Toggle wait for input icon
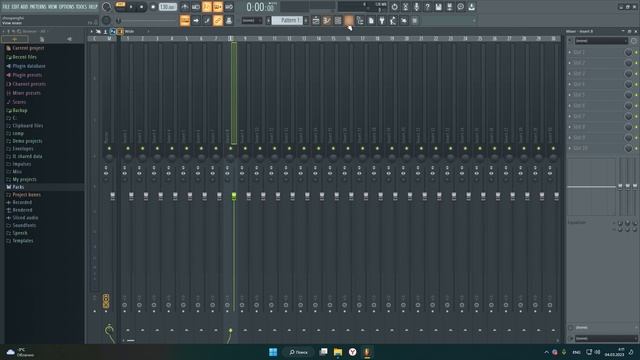The image size is (640, 360). (x=196, y=7)
